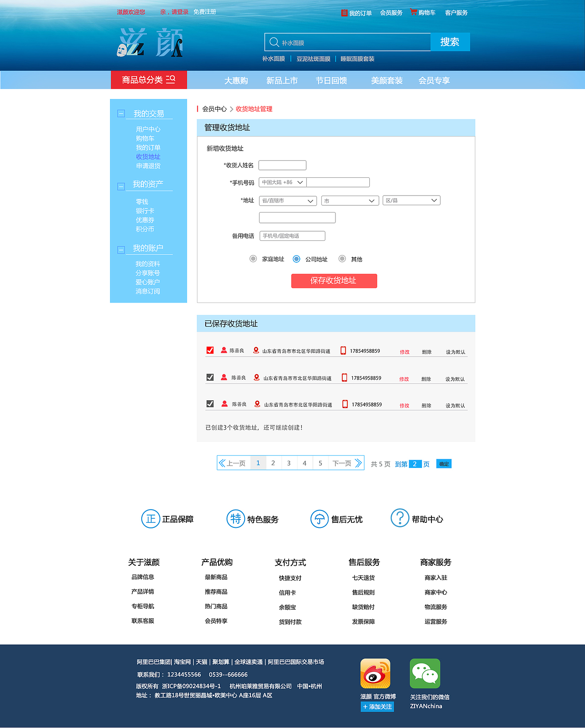Screen dimensions: 585x728
Task: Click the magnifier icon in search box
Action: [274, 42]
